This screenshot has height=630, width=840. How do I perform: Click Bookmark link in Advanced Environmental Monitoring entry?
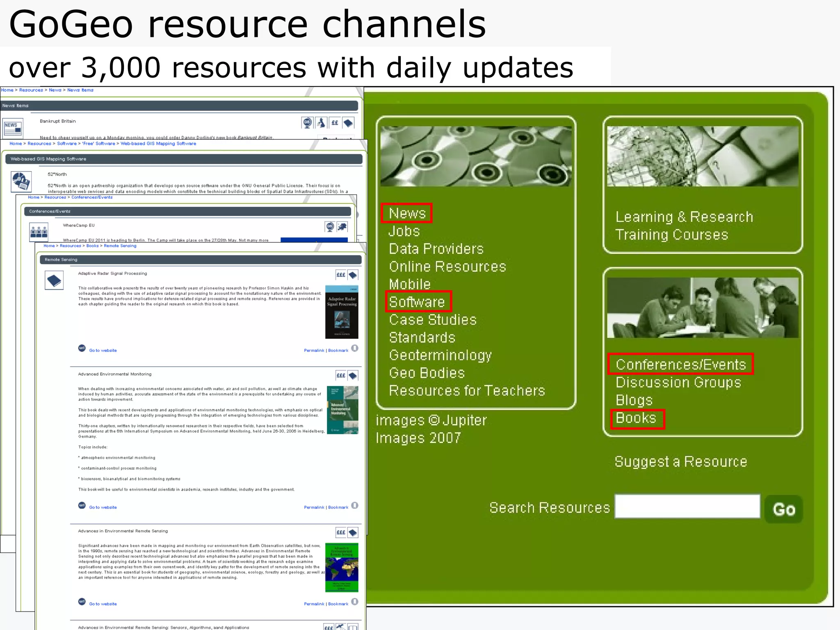pos(338,508)
